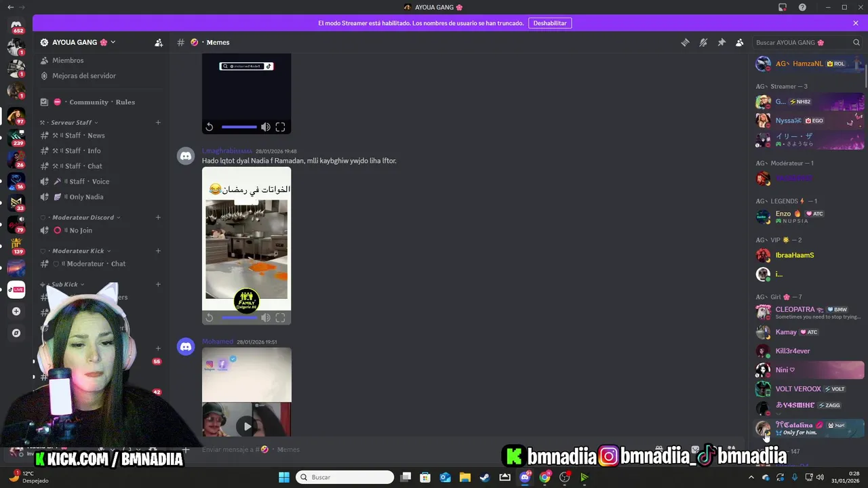Open Staff Info channel

coord(100,150)
